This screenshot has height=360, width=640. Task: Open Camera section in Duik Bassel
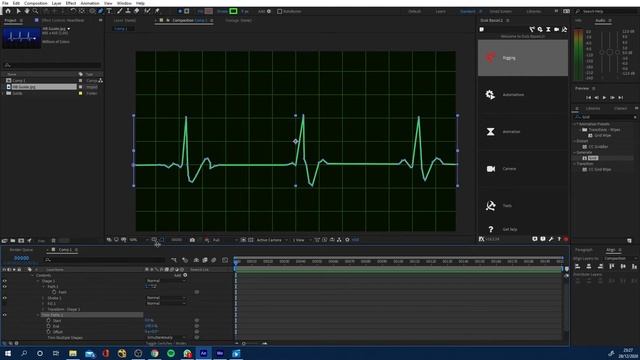(x=522, y=169)
